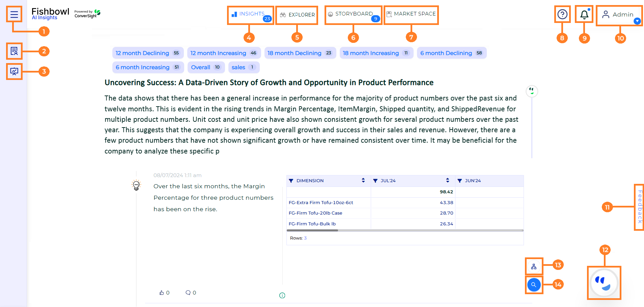Open the Market Space tab
This screenshot has height=307, width=644.
coord(411,14)
